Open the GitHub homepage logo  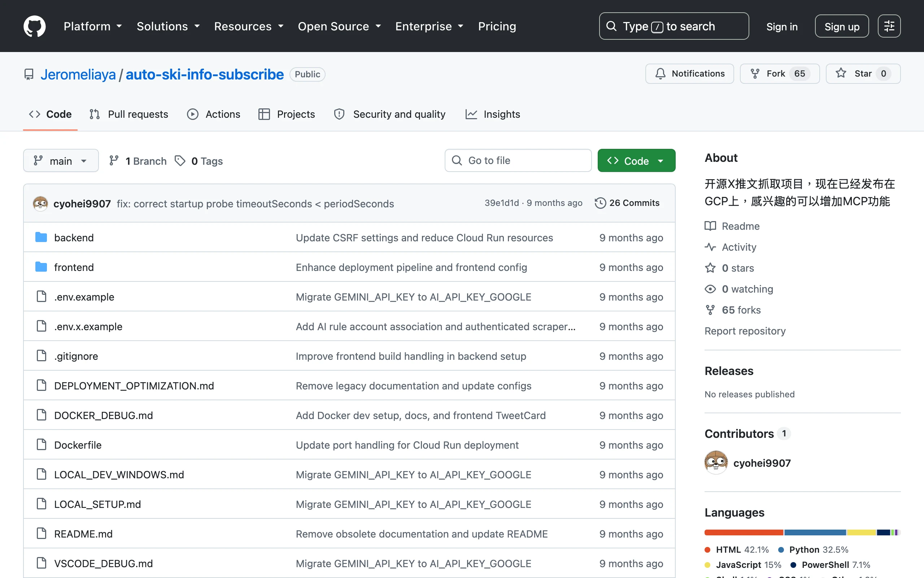(x=34, y=26)
